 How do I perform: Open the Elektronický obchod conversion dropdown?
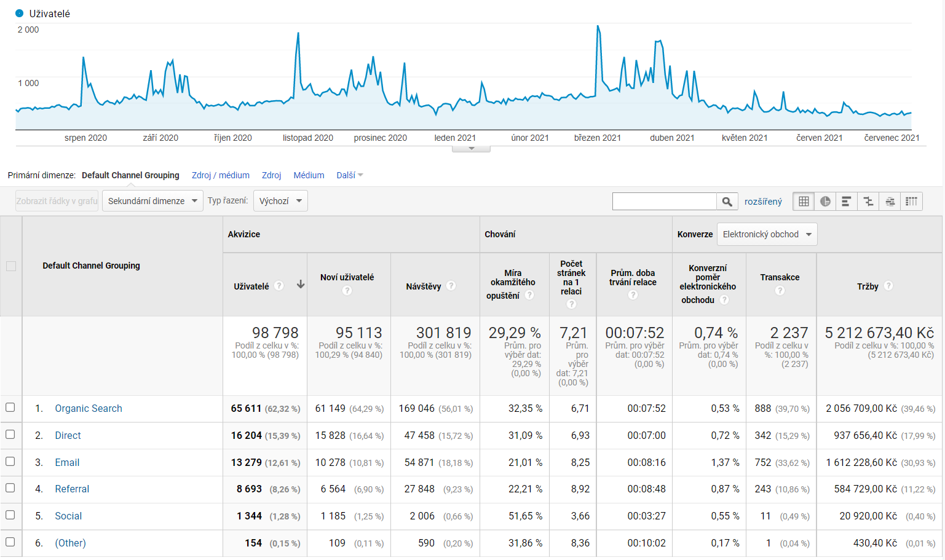(x=767, y=234)
